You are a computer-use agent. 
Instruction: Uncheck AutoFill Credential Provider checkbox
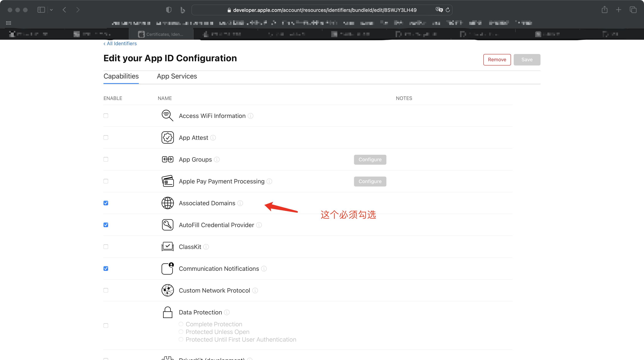106,225
